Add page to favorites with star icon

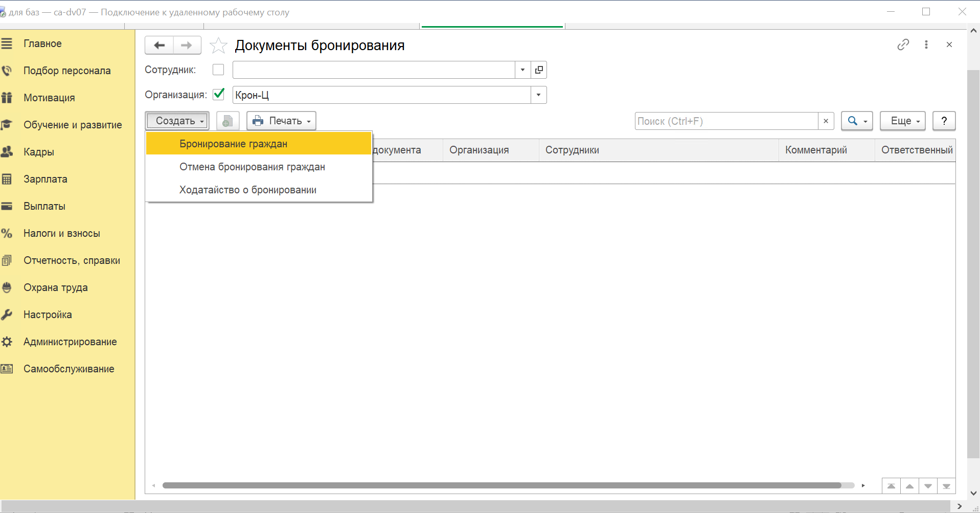pyautogui.click(x=218, y=46)
